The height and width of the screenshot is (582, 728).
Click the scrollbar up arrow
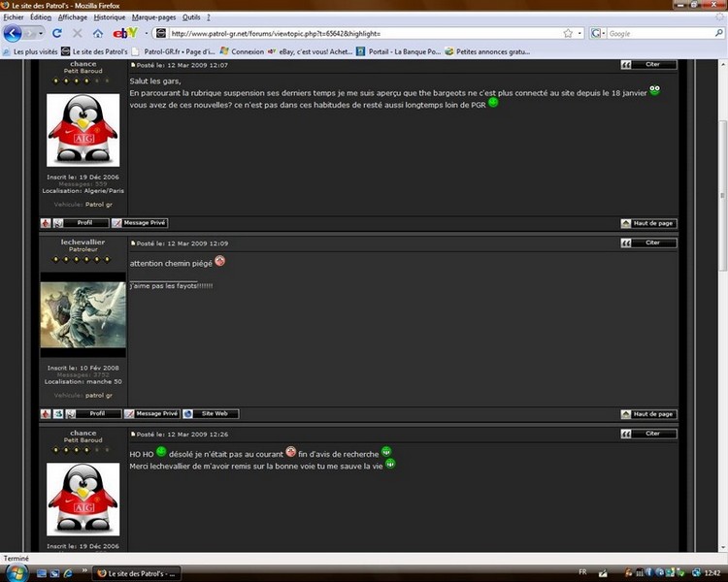723,65
